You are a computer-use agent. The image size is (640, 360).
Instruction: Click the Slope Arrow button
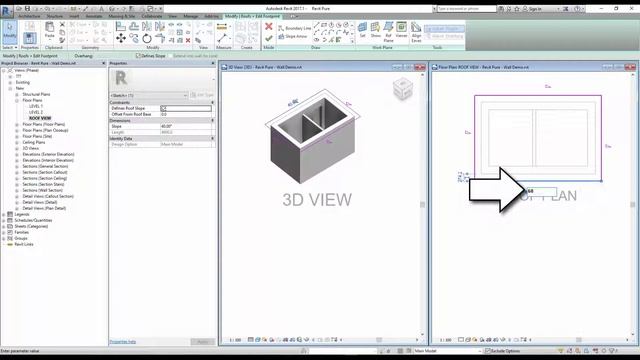pyautogui.click(x=293, y=37)
